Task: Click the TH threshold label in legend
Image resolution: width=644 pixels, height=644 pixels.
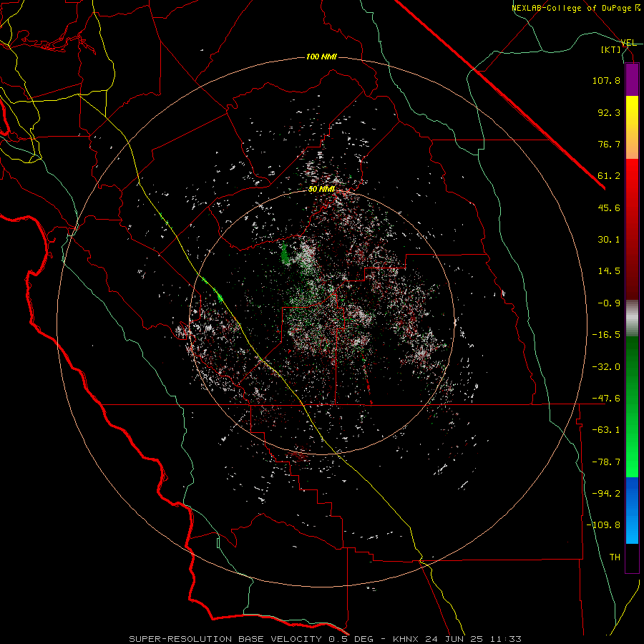Action: click(615, 557)
